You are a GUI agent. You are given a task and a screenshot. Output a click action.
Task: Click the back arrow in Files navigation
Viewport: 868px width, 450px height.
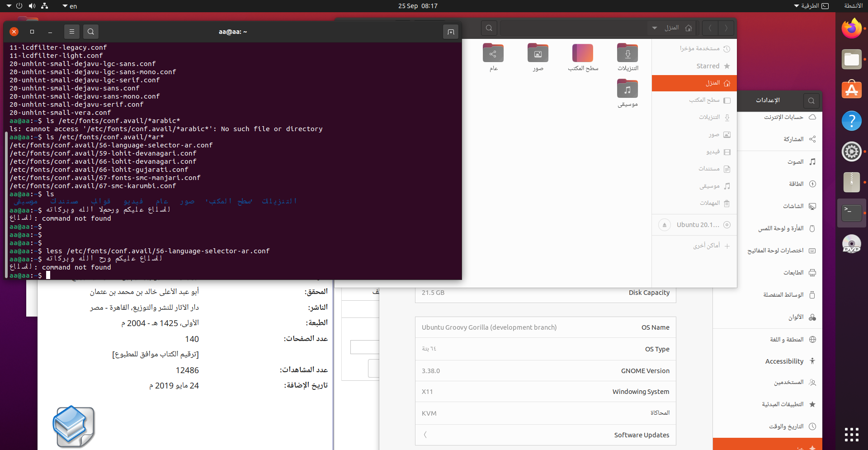(x=726, y=28)
